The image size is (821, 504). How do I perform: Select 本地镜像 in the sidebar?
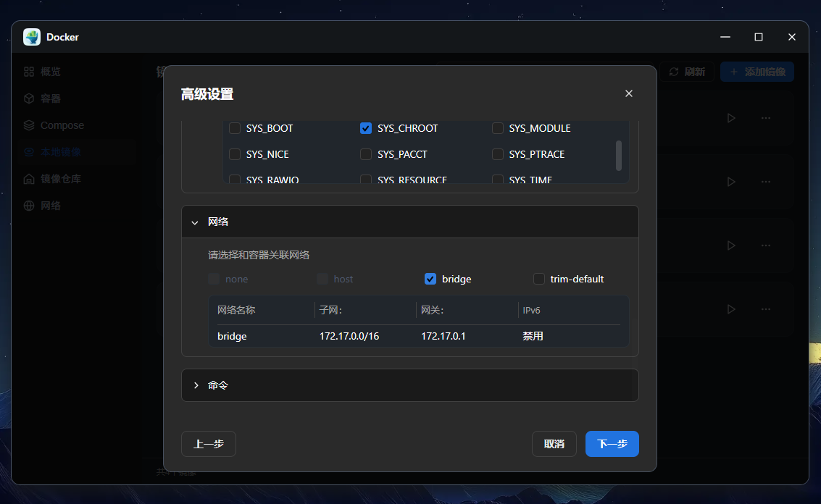61,152
